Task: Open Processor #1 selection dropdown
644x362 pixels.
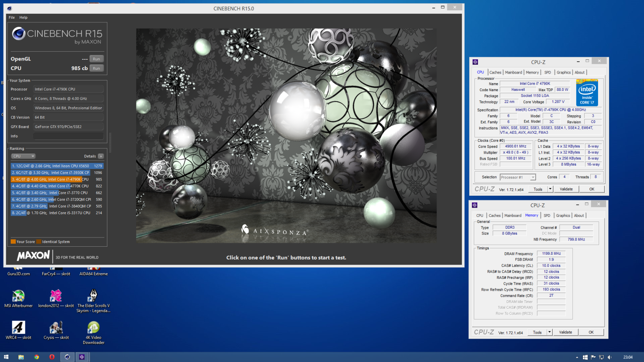Action: [x=517, y=177]
